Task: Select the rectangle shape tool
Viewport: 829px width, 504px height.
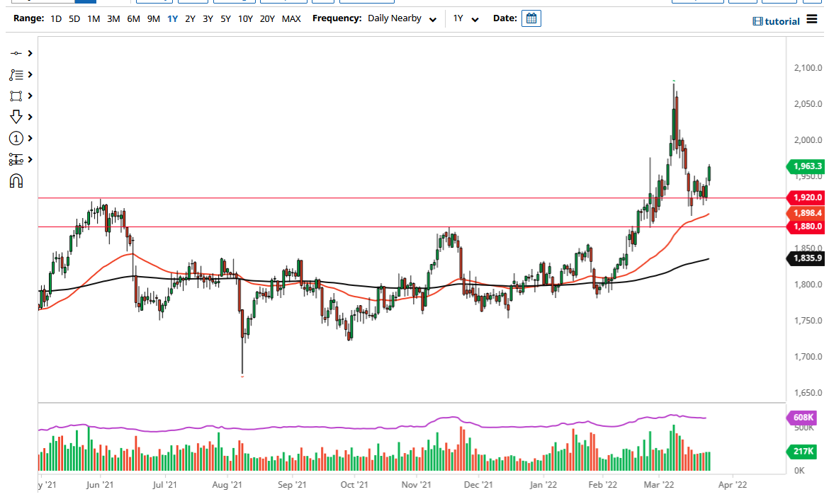Action: coord(16,96)
